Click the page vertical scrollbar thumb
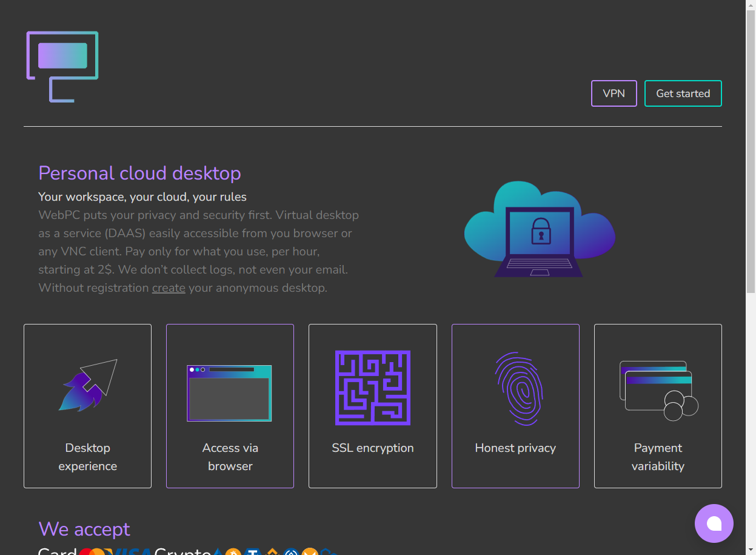 (751, 152)
